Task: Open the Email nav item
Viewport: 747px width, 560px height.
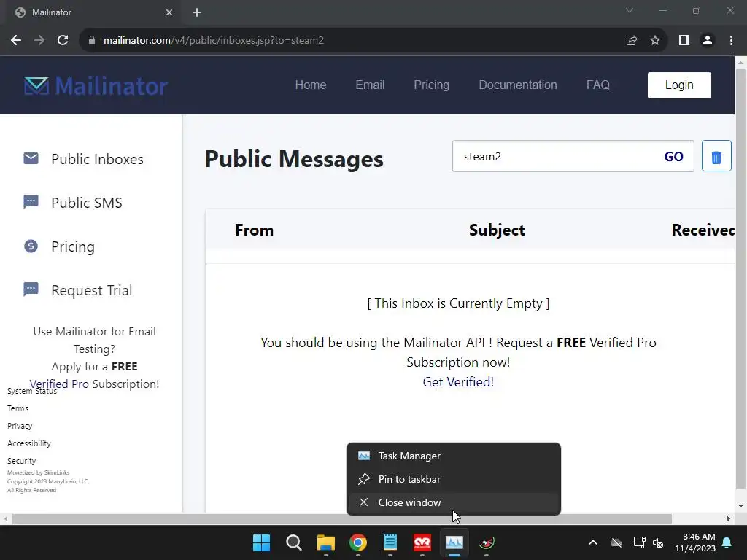Action: pyautogui.click(x=370, y=85)
